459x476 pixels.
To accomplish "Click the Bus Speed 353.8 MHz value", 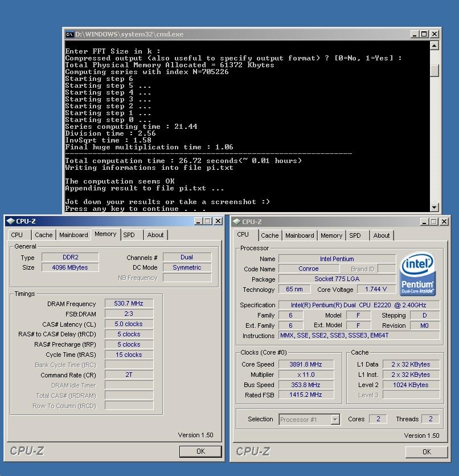I will tap(306, 385).
